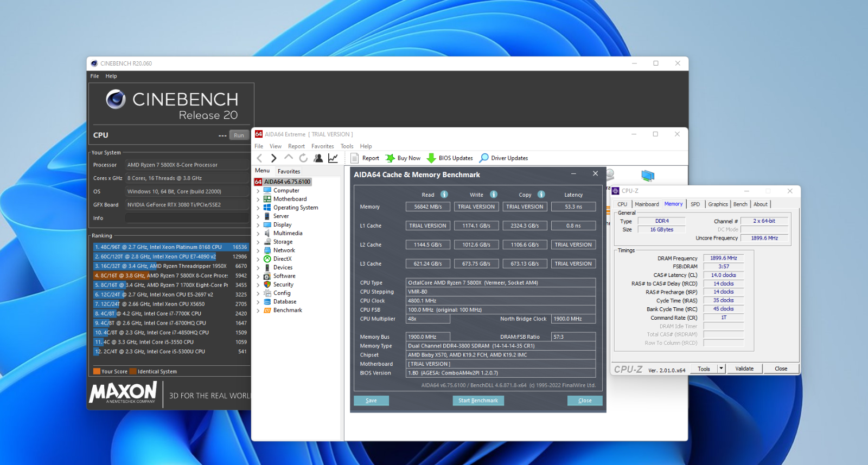Select Security in the AIDA64 tree
The height and width of the screenshot is (465, 868).
(x=283, y=285)
